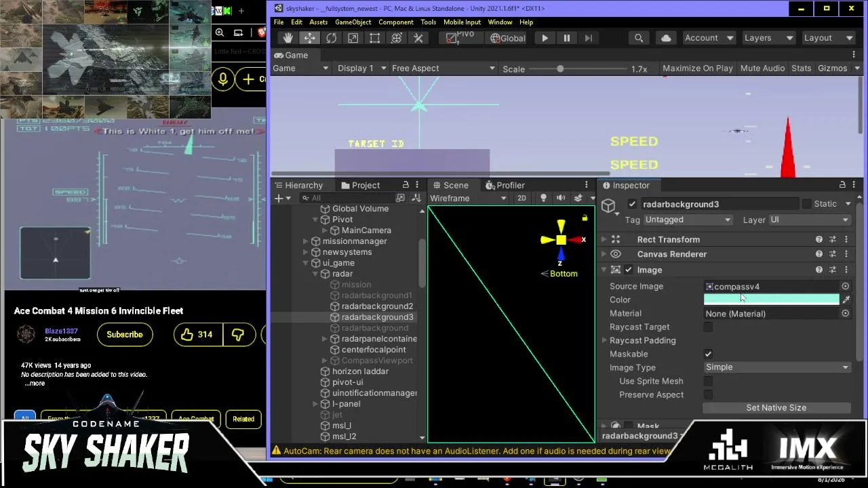868x488 pixels.
Task: Pick Source Image object selector
Action: click(x=845, y=287)
